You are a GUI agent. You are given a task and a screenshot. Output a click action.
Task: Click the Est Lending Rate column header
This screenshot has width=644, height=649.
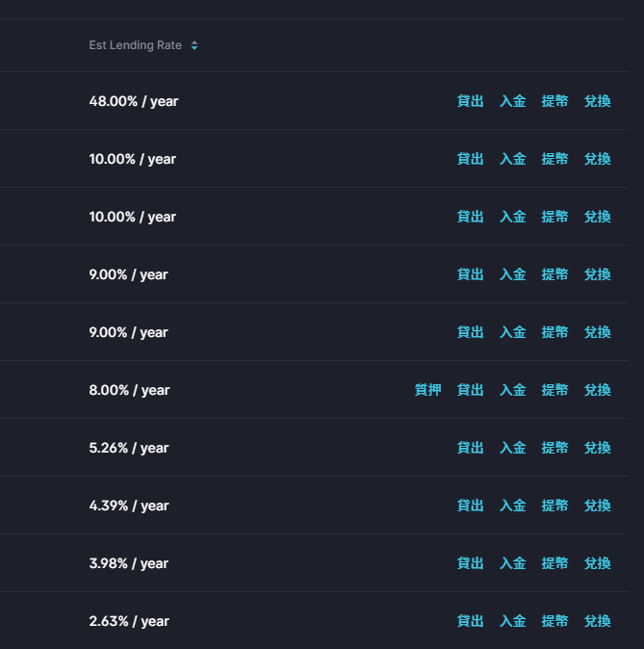pos(136,45)
